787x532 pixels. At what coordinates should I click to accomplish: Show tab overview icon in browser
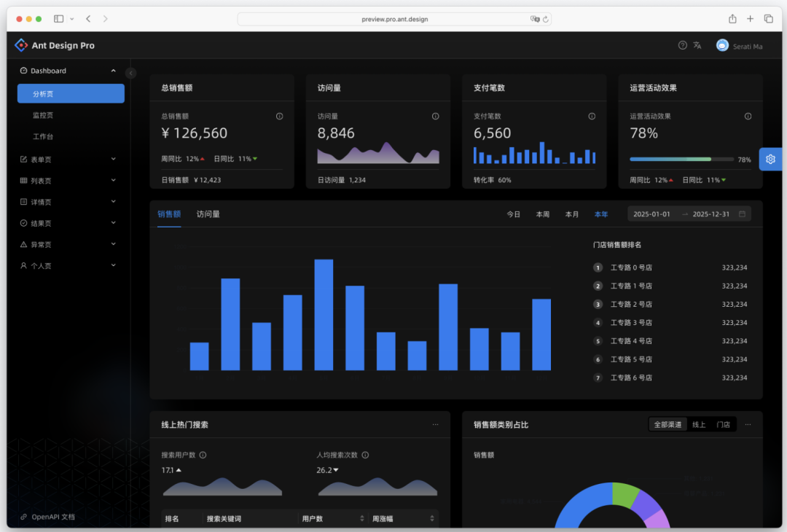point(769,18)
